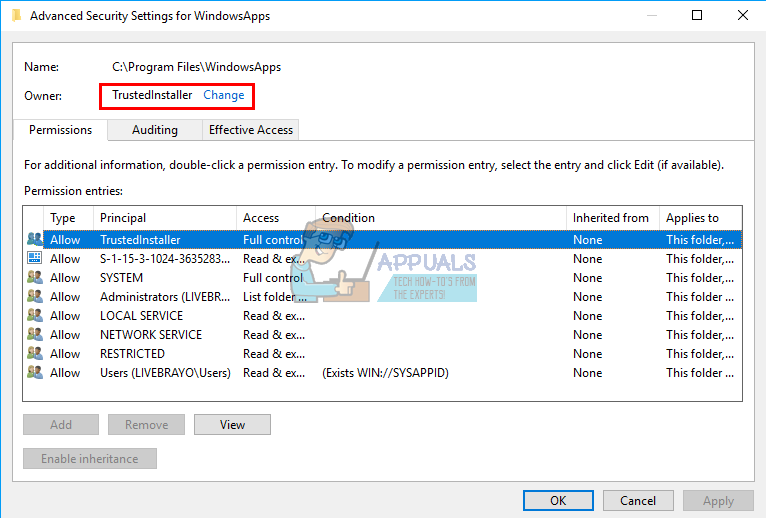The width and height of the screenshot is (766, 518).
Task: Click the View button
Action: [x=233, y=425]
